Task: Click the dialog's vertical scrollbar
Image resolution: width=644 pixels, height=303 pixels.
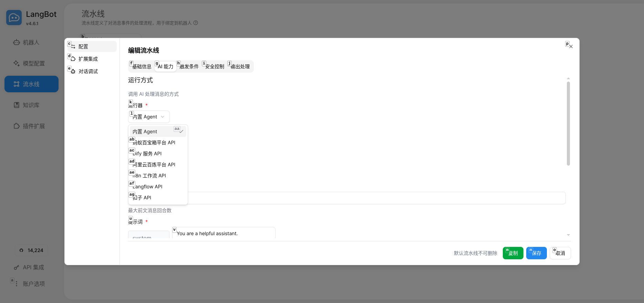Action: tap(568, 123)
